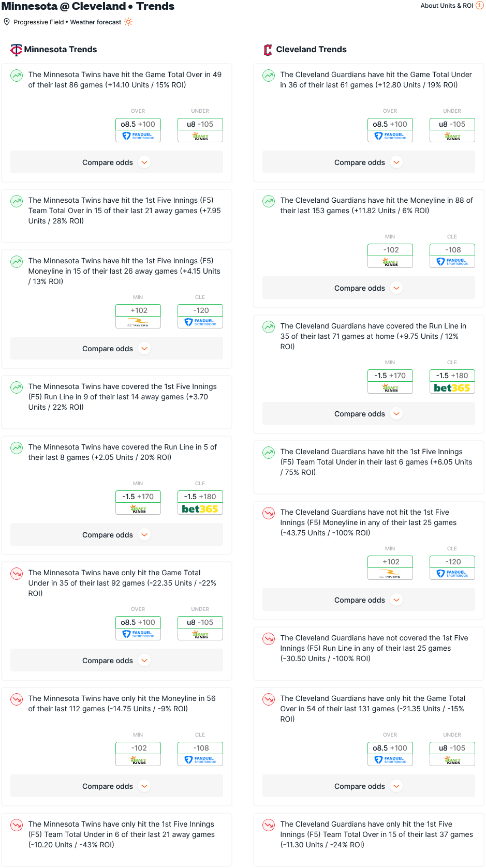Click the About Units & ROI info icon
The height and width of the screenshot is (868, 486).
479,5
